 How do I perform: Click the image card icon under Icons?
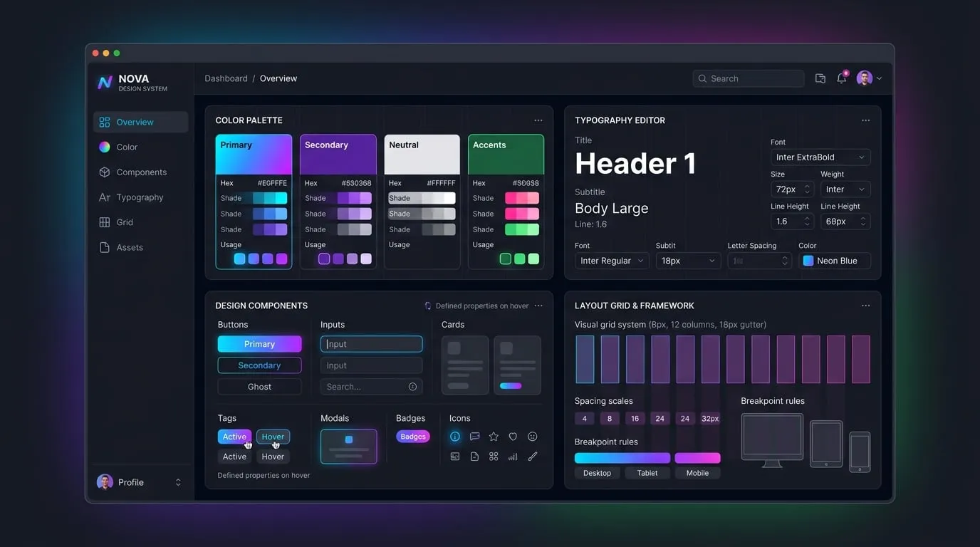[455, 457]
